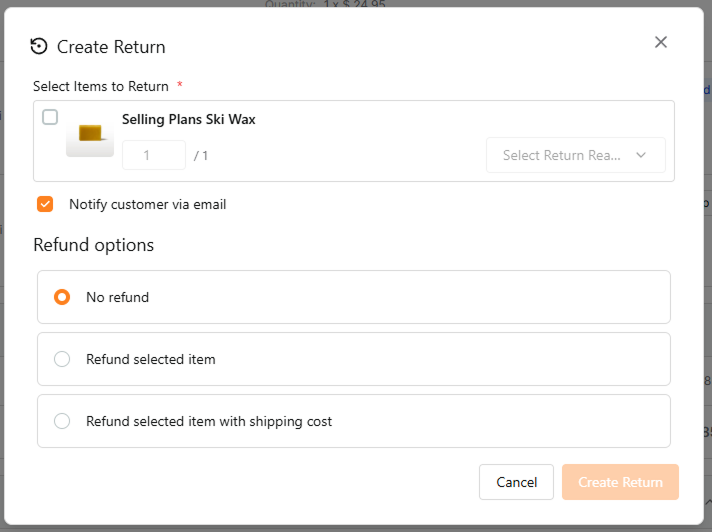Screen dimensions: 712x532
Task: Choose Refund selected item option
Action: tap(354, 360)
